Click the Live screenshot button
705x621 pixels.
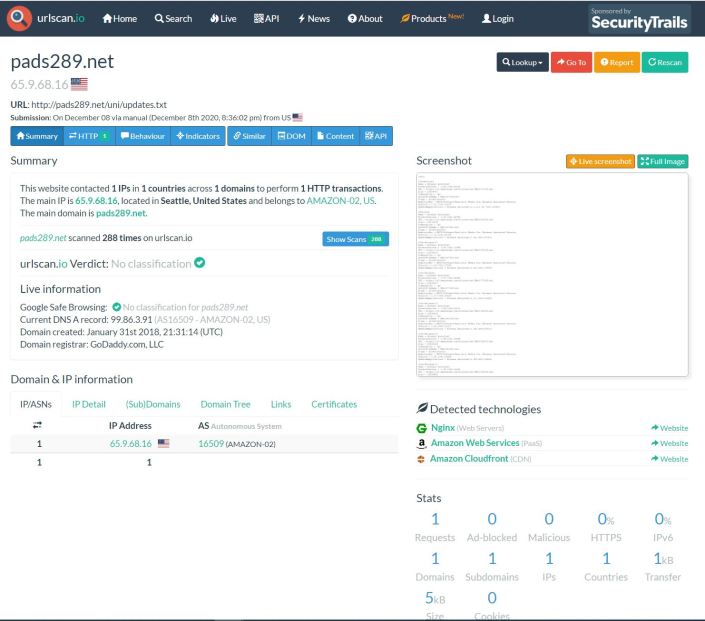[600, 161]
